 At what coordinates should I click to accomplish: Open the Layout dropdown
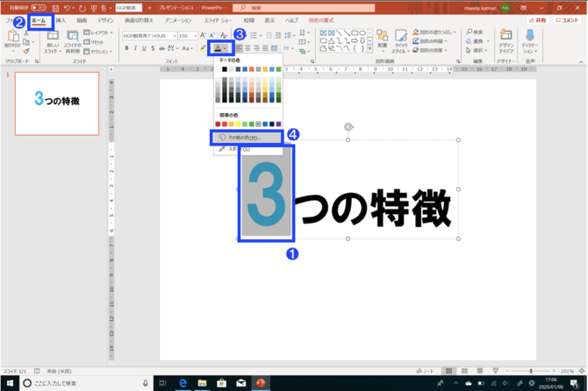pos(98,32)
